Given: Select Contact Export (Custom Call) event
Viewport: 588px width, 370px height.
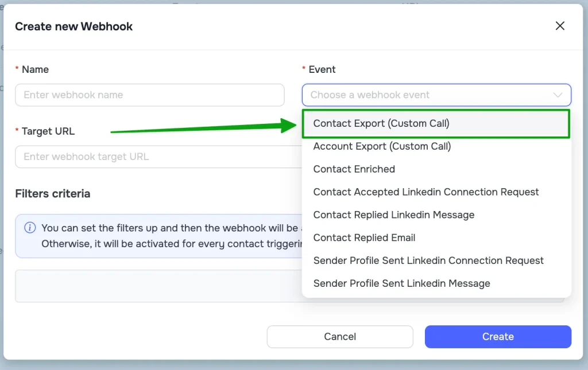Looking at the screenshot, I should [x=381, y=123].
